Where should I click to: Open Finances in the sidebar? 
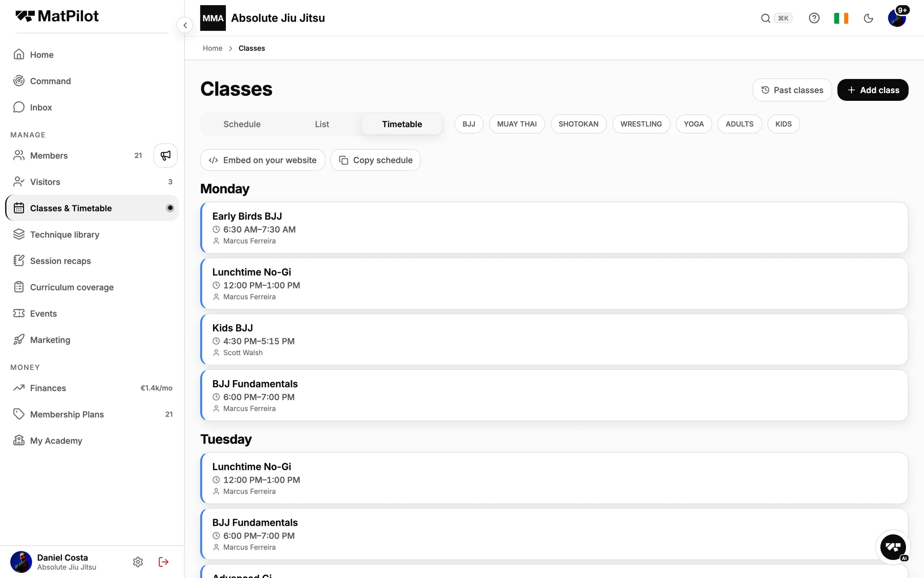92,388
